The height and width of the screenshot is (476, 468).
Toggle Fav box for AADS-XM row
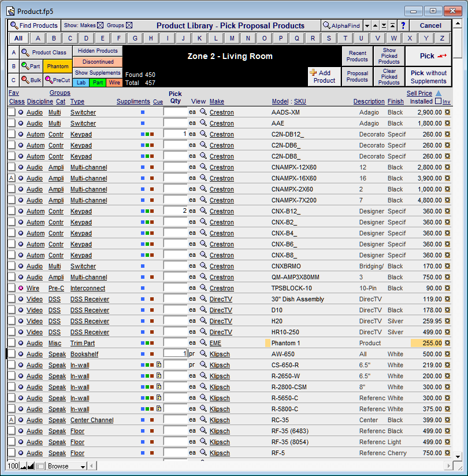[12, 112]
